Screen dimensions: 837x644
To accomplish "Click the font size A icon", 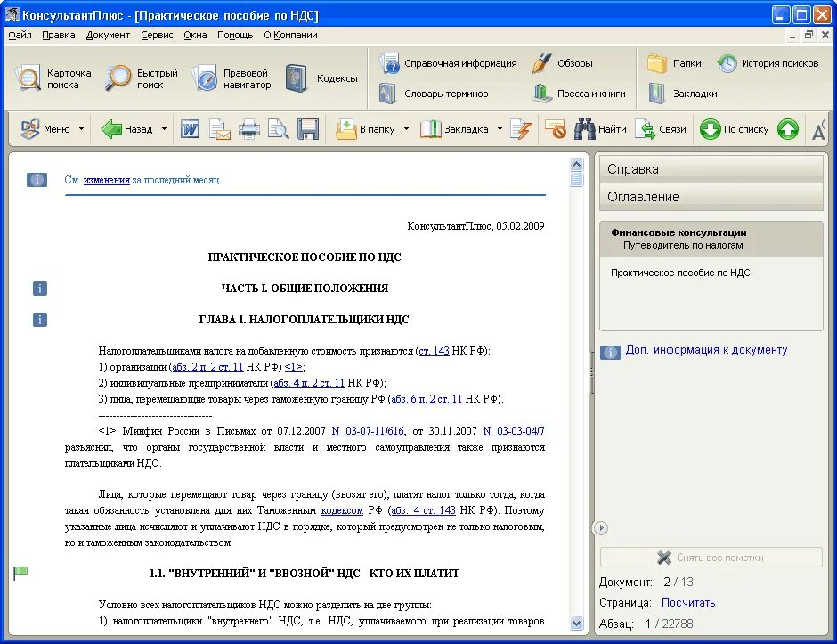I will click(817, 130).
